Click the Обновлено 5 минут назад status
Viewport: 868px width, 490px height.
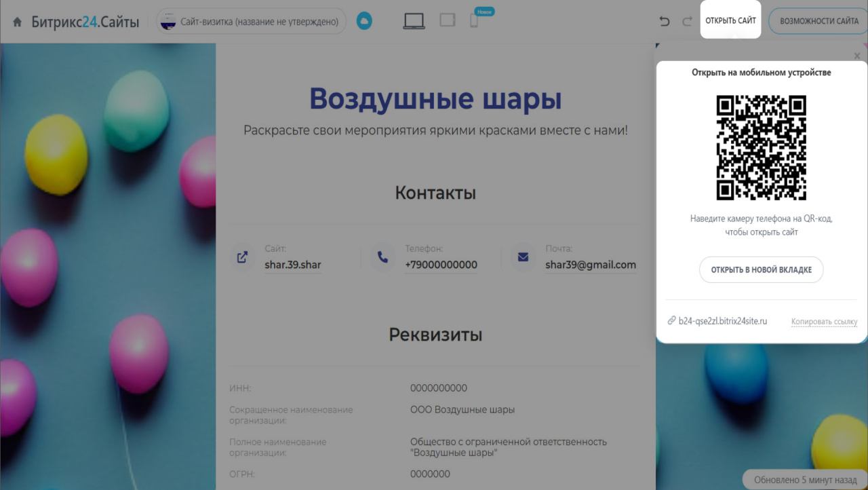(x=806, y=480)
